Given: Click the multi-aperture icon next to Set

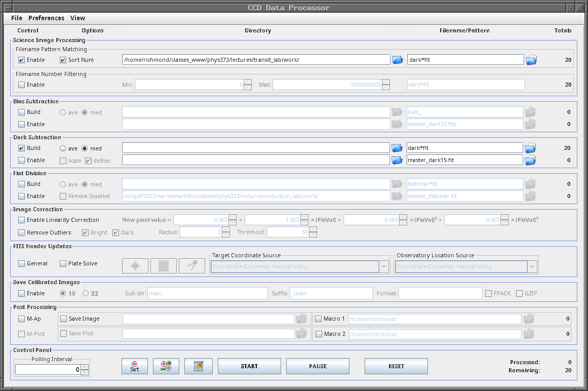Looking at the screenshot, I should click(x=166, y=366).
